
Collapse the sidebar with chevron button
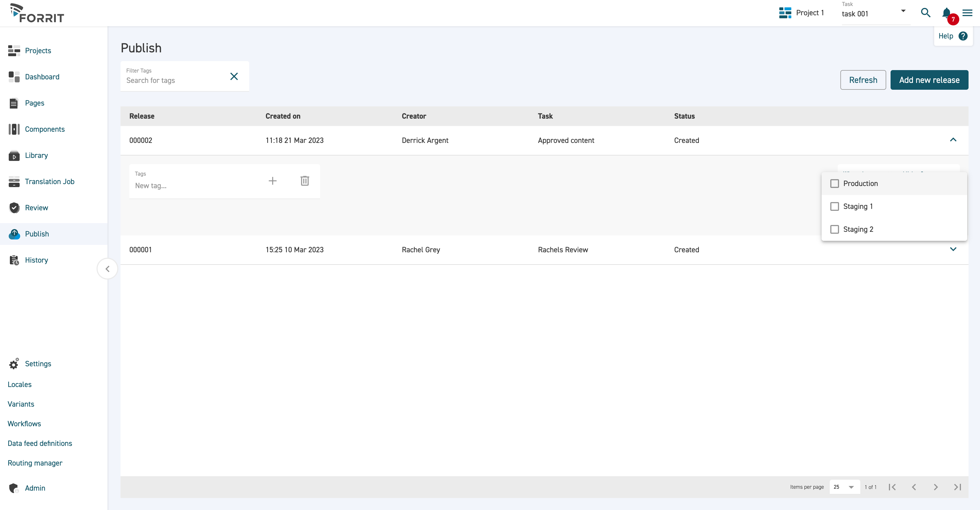(107, 269)
